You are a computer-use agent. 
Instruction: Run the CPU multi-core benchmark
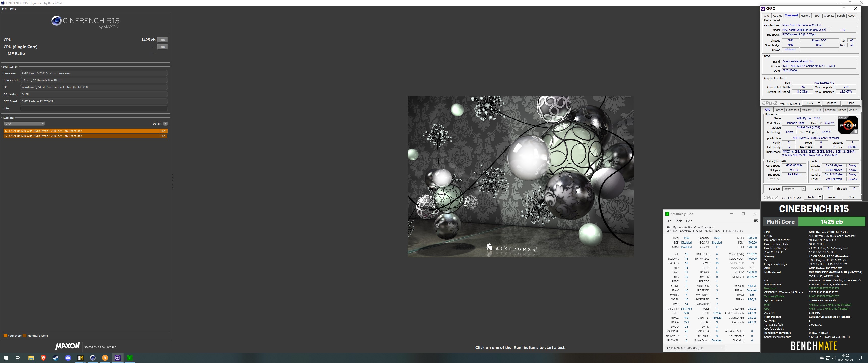tap(162, 40)
